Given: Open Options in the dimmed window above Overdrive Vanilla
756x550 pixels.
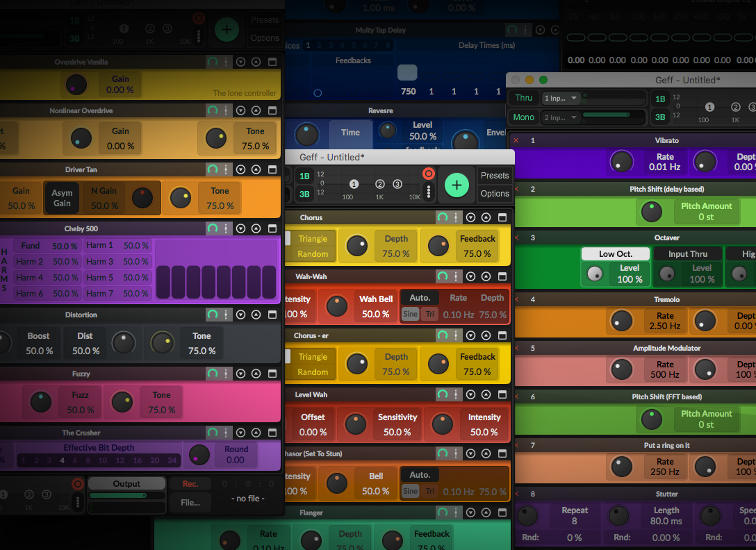Looking at the screenshot, I should (265, 38).
